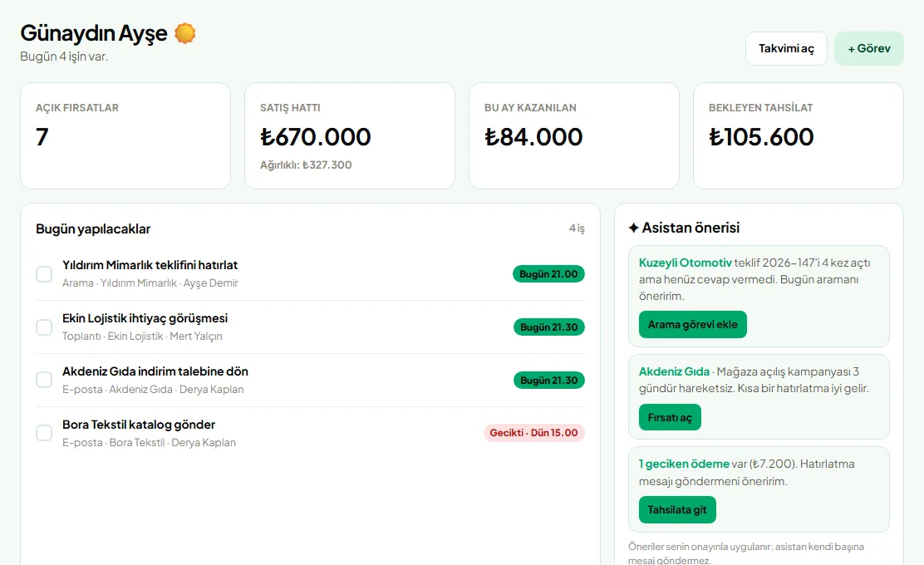The height and width of the screenshot is (565, 924).
Task: Open the calendar with Takvimi aç
Action: (x=786, y=48)
